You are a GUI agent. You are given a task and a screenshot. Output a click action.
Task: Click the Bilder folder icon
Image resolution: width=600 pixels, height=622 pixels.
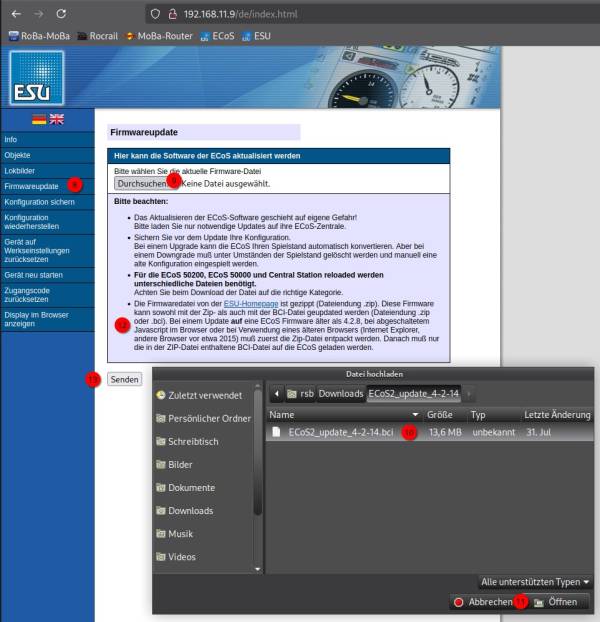click(x=161, y=464)
